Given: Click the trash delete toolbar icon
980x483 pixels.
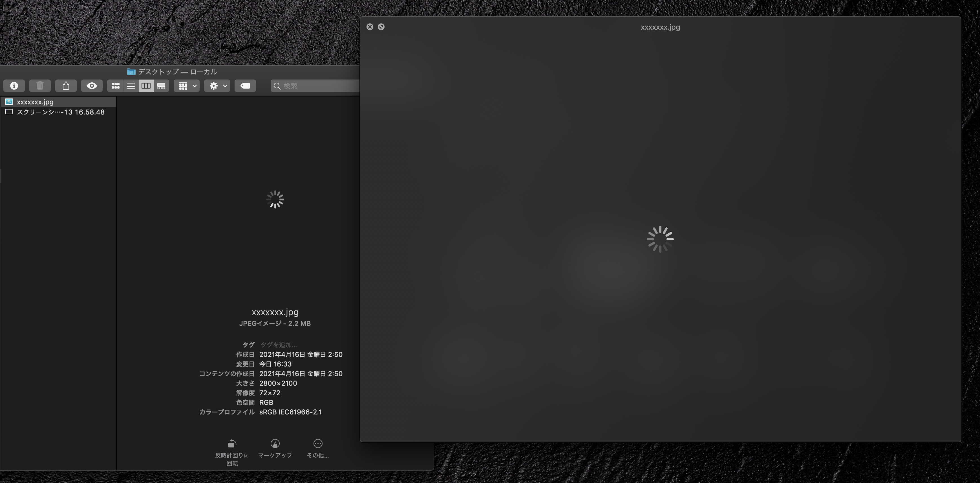Looking at the screenshot, I should click(x=40, y=86).
